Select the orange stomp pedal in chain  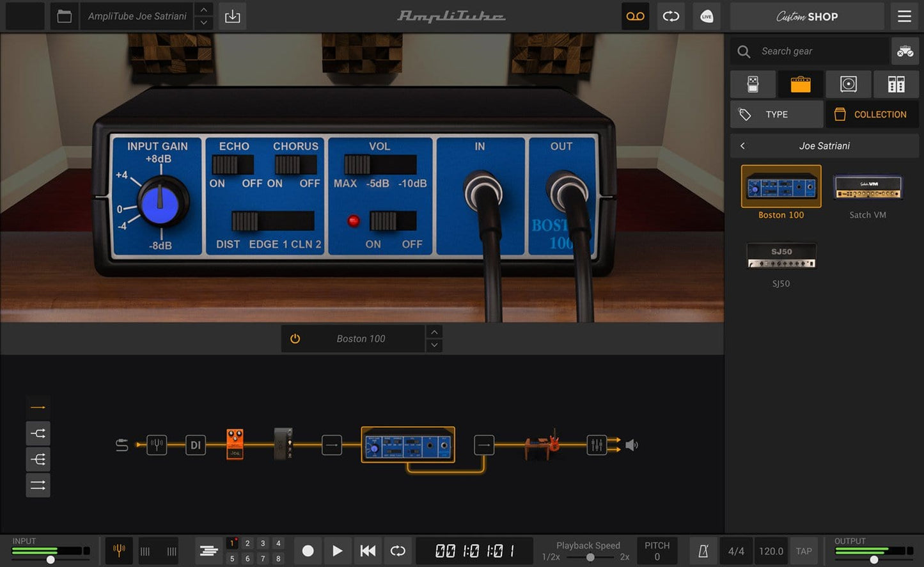[x=235, y=444]
